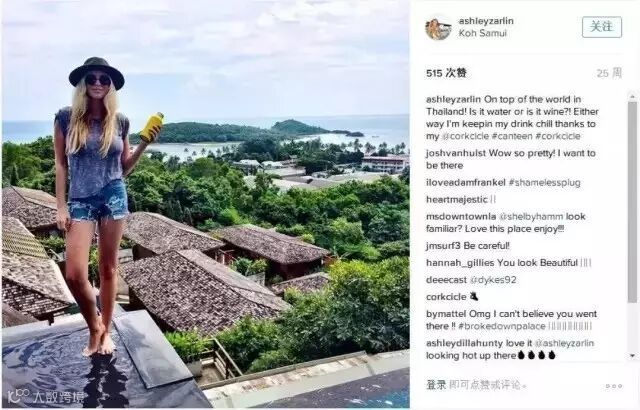Click the 关注 follow button
Viewport: 640px width, 410px height.
point(602,27)
